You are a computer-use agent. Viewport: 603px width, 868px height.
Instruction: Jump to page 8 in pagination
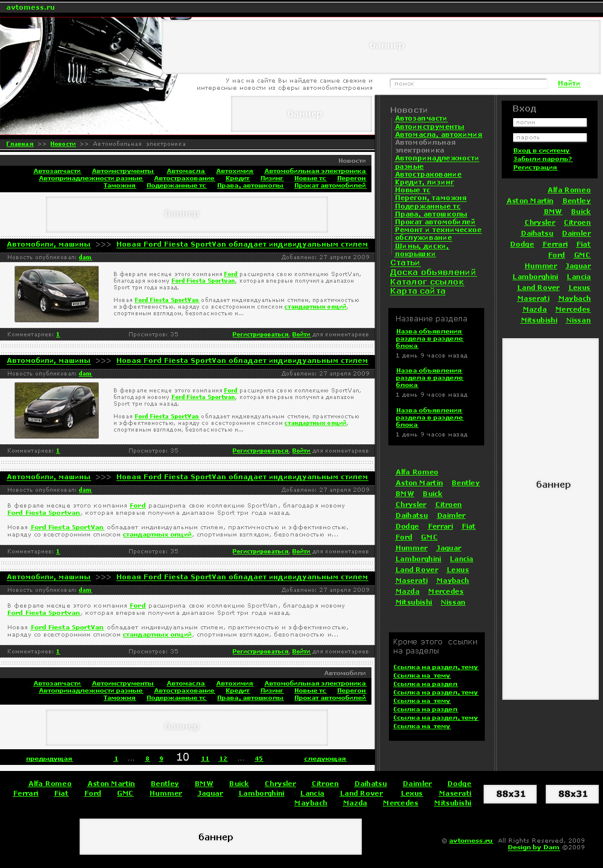[147, 759]
